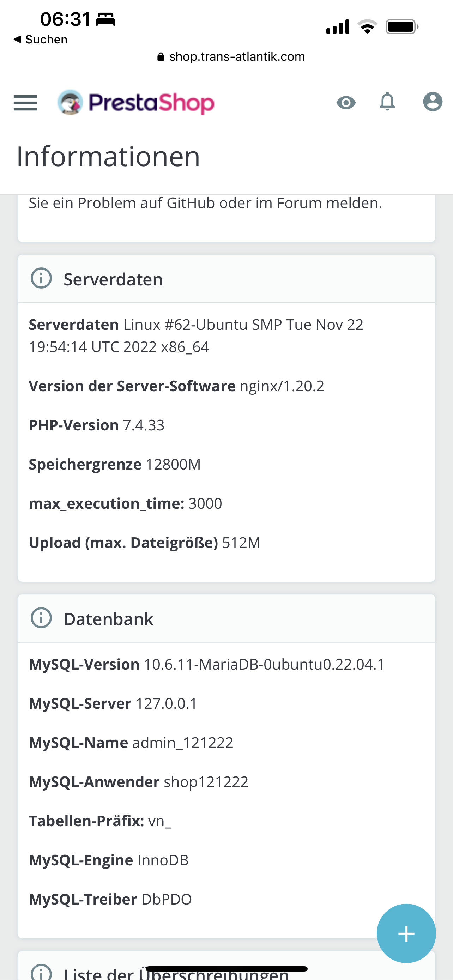This screenshot has width=453, height=980.
Task: Tap the blue plus quick-access button
Action: pyautogui.click(x=406, y=933)
